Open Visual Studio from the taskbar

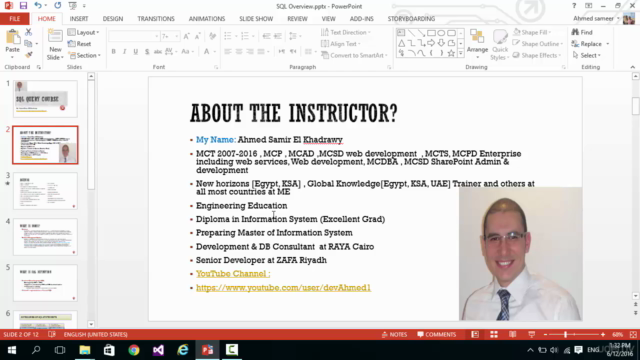pyautogui.click(x=158, y=350)
